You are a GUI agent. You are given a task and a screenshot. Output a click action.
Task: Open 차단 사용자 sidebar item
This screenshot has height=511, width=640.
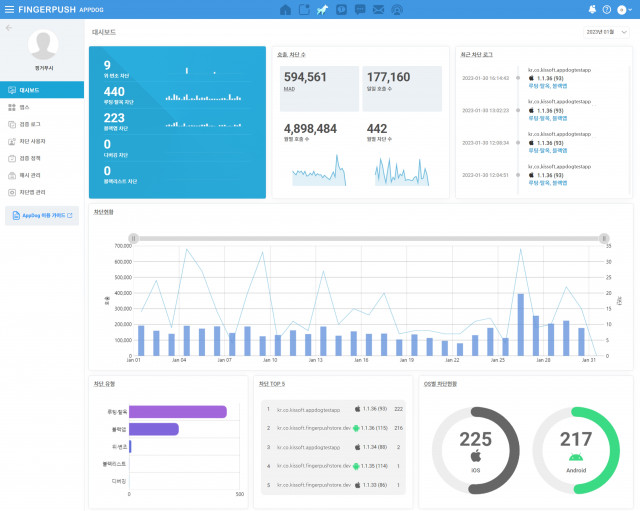coord(41,141)
